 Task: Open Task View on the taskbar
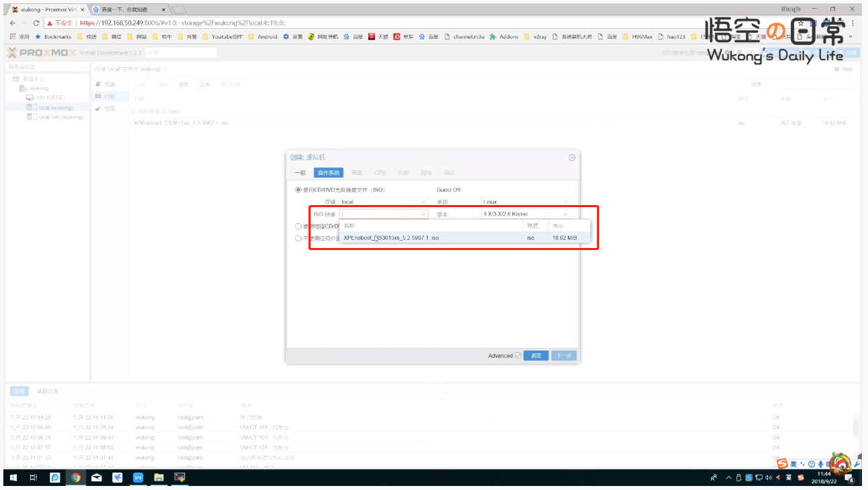click(x=34, y=478)
